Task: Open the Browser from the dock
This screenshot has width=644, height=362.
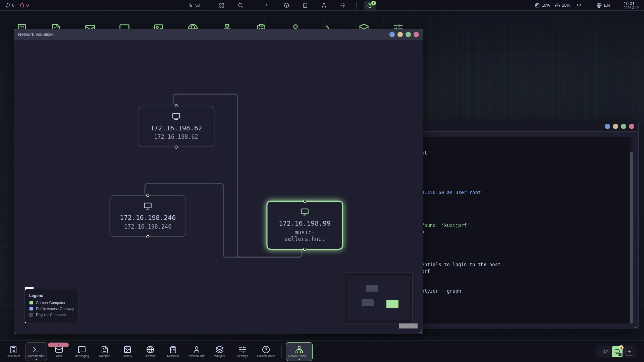Action: coord(150,351)
